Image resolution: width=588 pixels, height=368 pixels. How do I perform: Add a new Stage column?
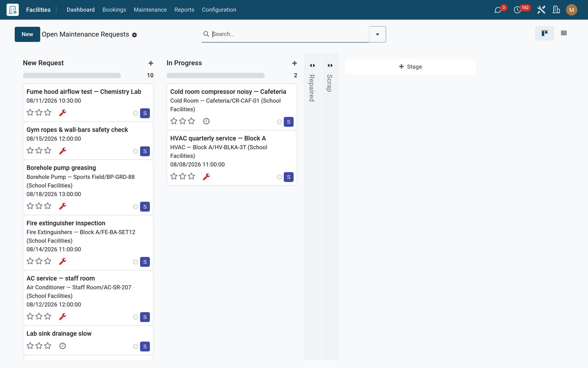[410, 67]
